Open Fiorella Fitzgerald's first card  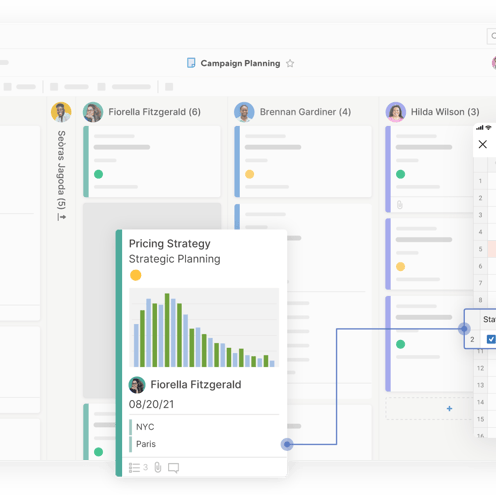152,162
